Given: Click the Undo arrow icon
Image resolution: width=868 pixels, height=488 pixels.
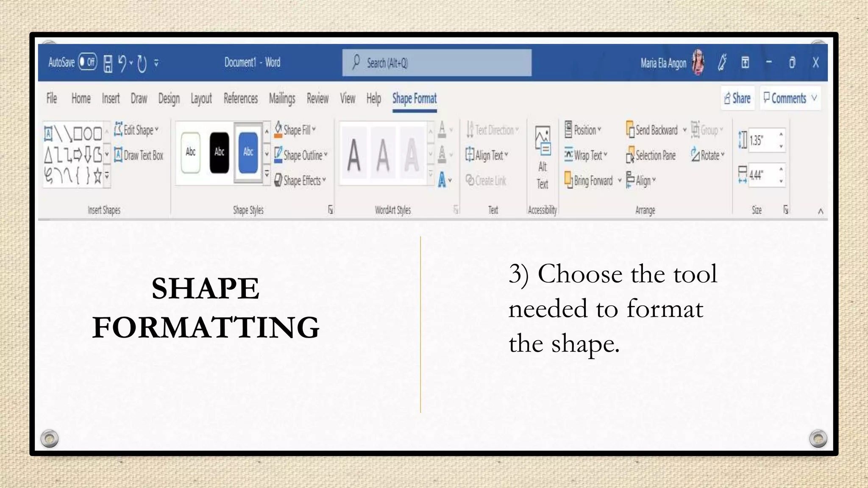Looking at the screenshot, I should 122,63.
